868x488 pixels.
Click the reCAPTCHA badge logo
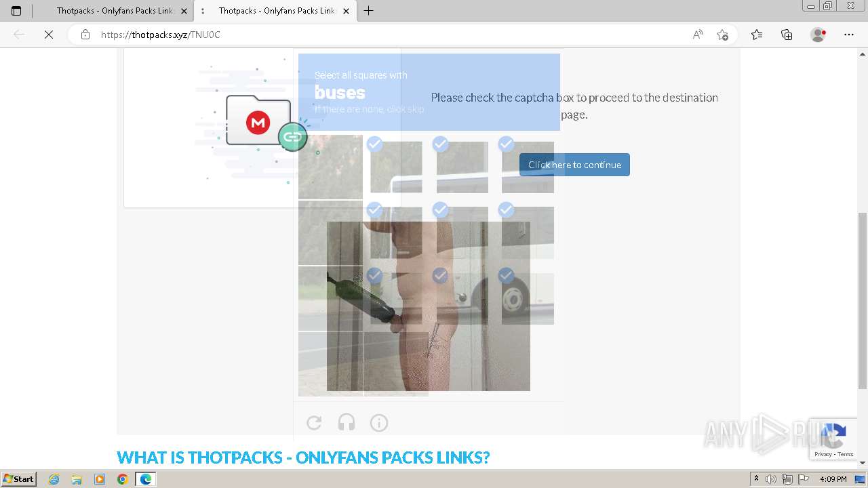pyautogui.click(x=833, y=436)
